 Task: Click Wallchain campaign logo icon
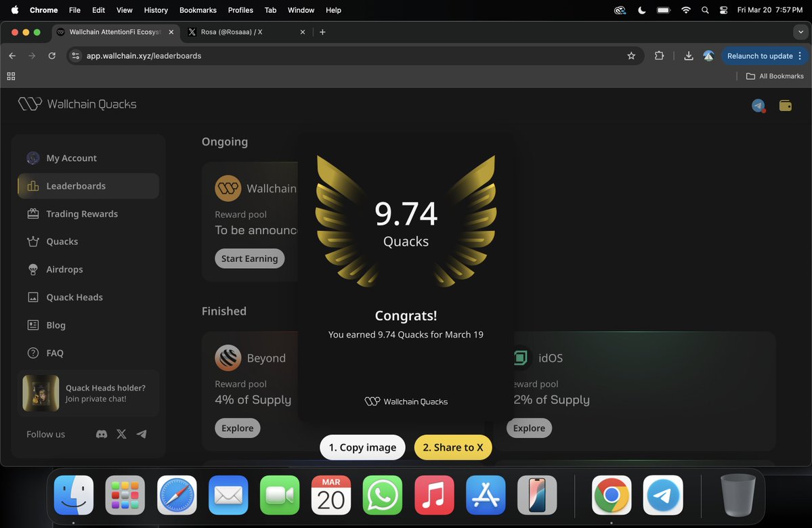228,188
